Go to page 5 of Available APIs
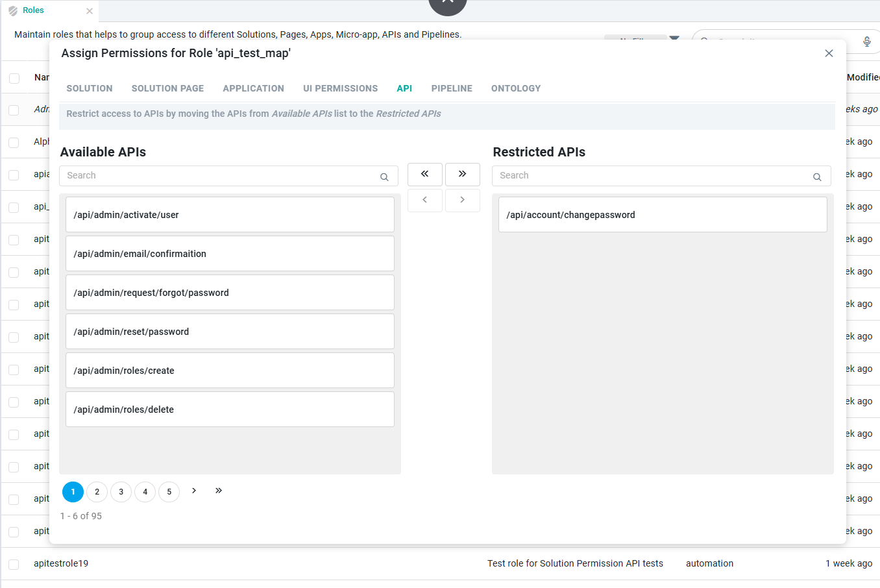The width and height of the screenshot is (880, 588). pyautogui.click(x=169, y=492)
